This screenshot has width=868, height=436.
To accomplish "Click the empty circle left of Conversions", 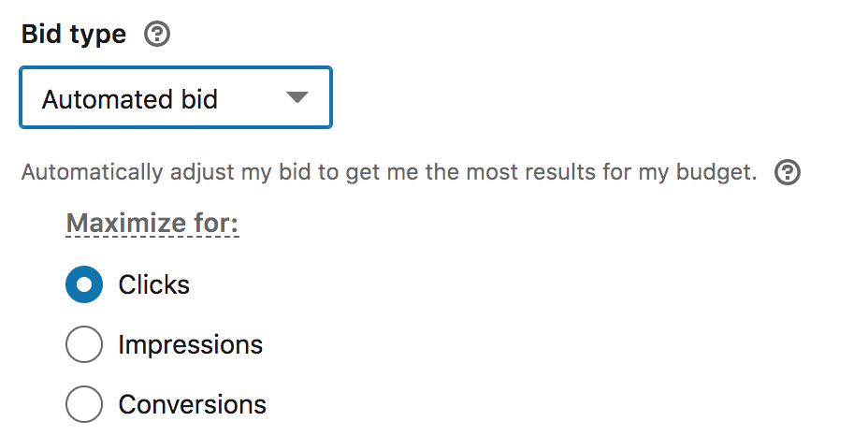I will click(x=84, y=405).
